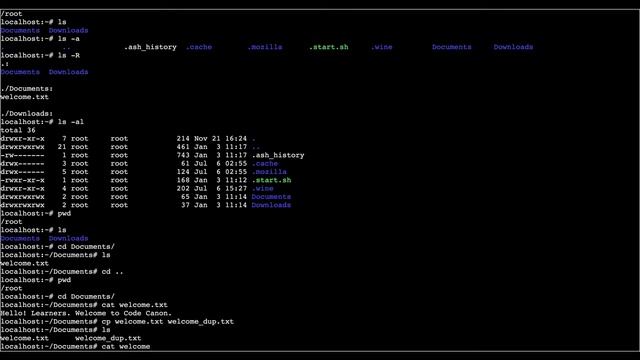Screen dimensions: 640x360
Task: Click the 'ls -al' command line
Action: [x=42, y=122]
